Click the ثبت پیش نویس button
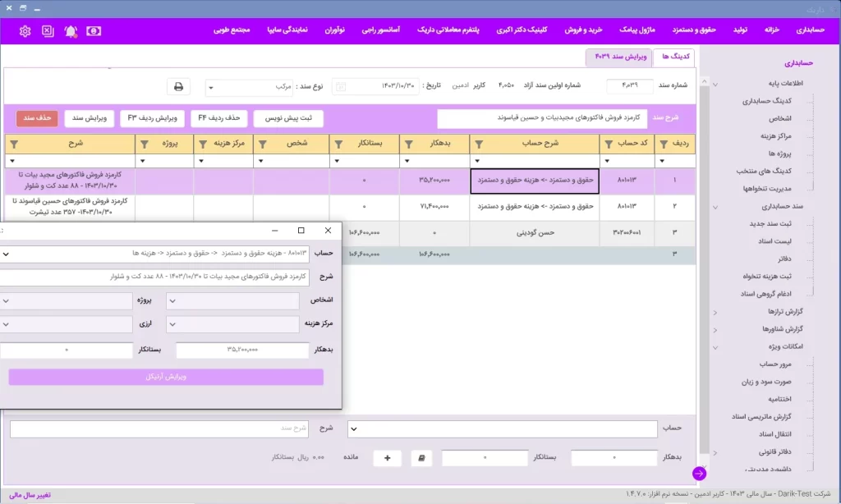Viewport: 841px width, 504px height. click(x=288, y=118)
